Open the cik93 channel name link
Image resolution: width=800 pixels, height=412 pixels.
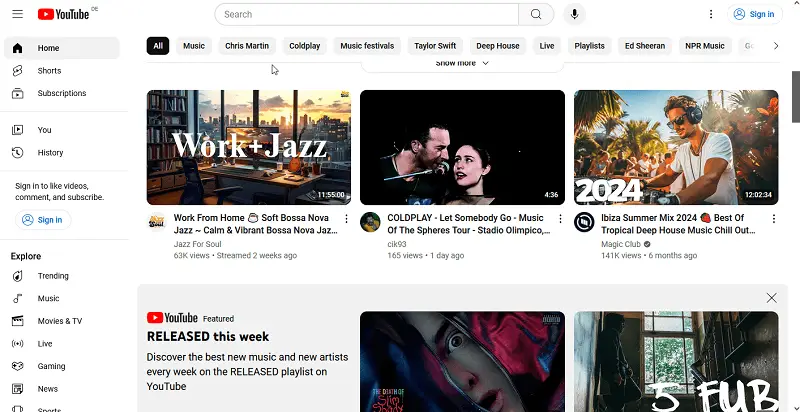coord(396,244)
